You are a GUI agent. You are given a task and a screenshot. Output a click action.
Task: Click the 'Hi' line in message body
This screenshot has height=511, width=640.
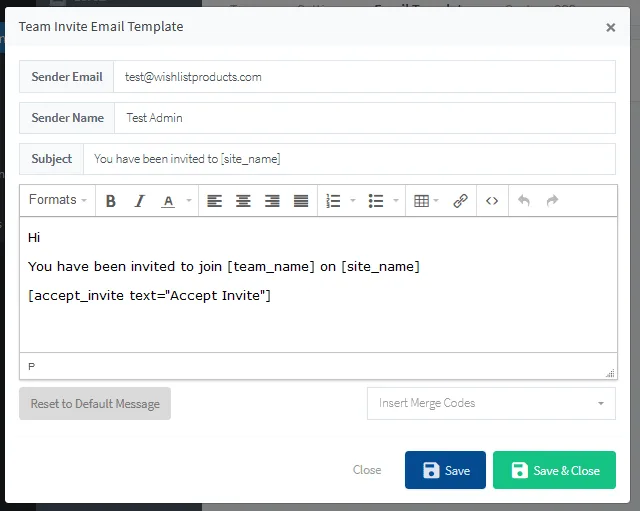pos(34,238)
